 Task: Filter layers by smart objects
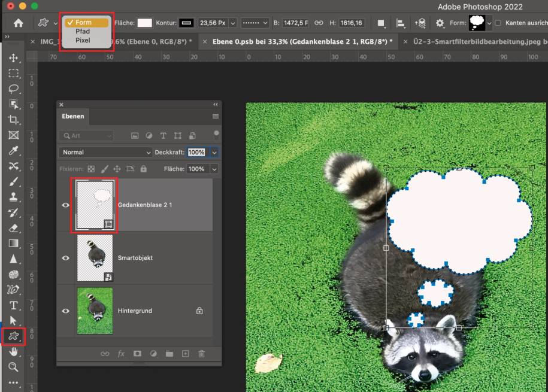[x=192, y=136]
